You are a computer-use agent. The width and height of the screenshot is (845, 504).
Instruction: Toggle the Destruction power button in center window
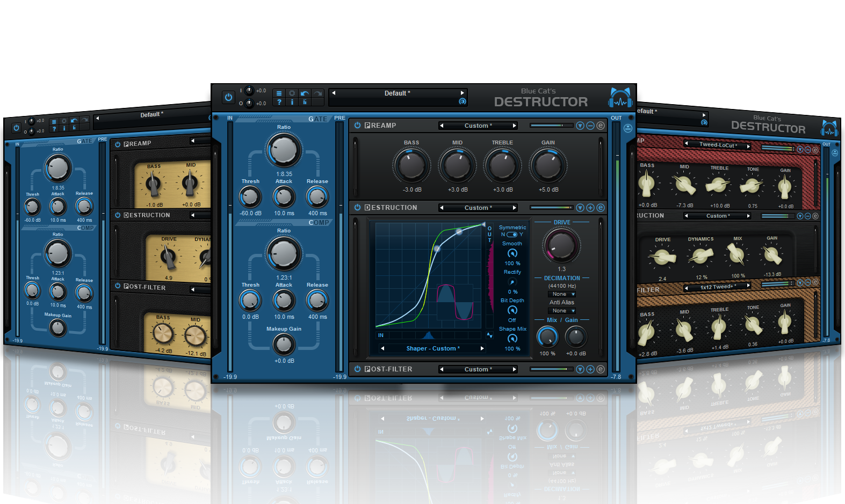[357, 207]
